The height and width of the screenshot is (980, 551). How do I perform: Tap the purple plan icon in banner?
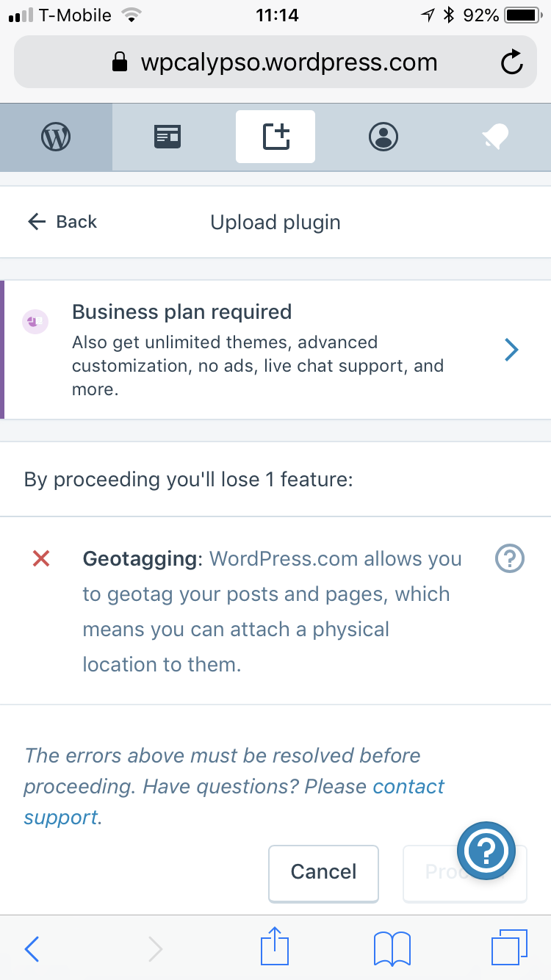coord(35,321)
